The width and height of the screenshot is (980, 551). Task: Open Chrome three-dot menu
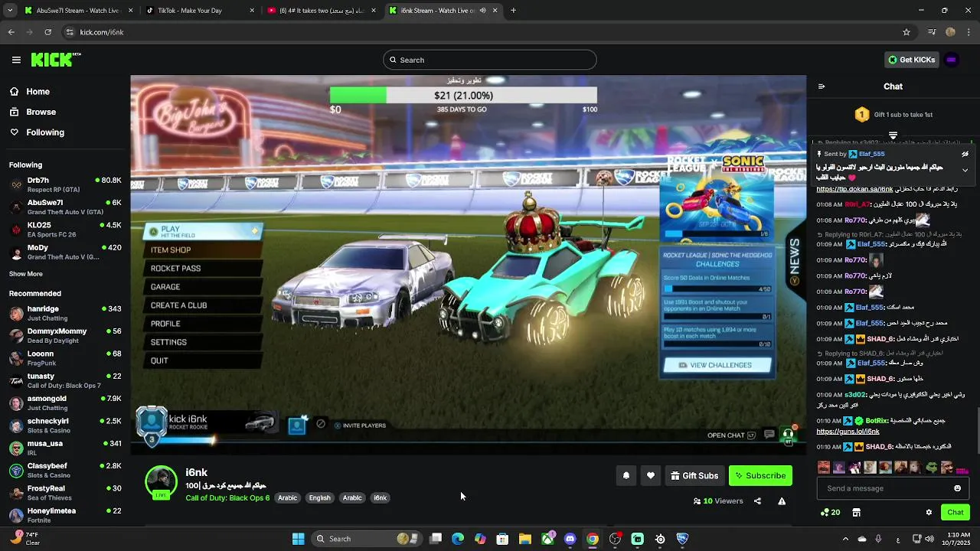click(x=969, y=32)
